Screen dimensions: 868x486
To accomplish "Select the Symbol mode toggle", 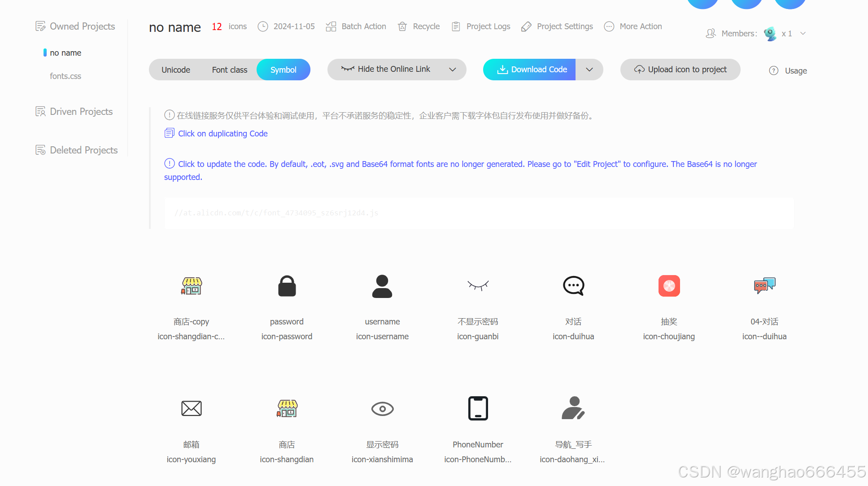I will pos(283,70).
